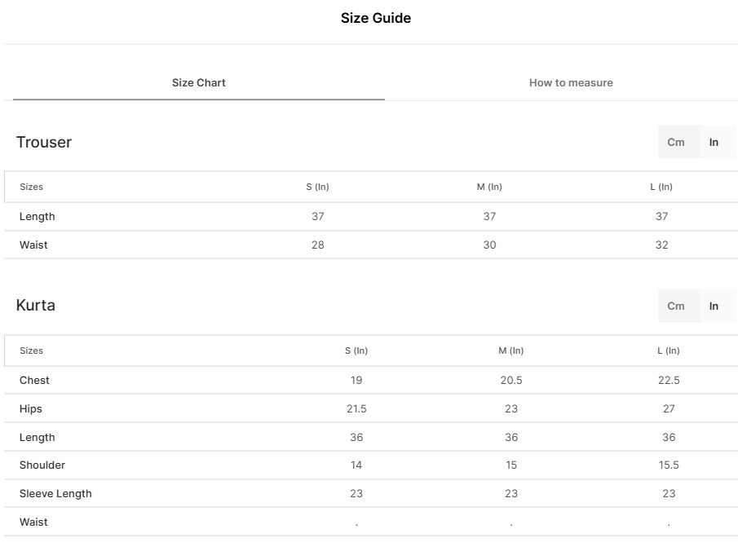Click Trouser table M (In) column header
738x560 pixels.
click(x=489, y=187)
